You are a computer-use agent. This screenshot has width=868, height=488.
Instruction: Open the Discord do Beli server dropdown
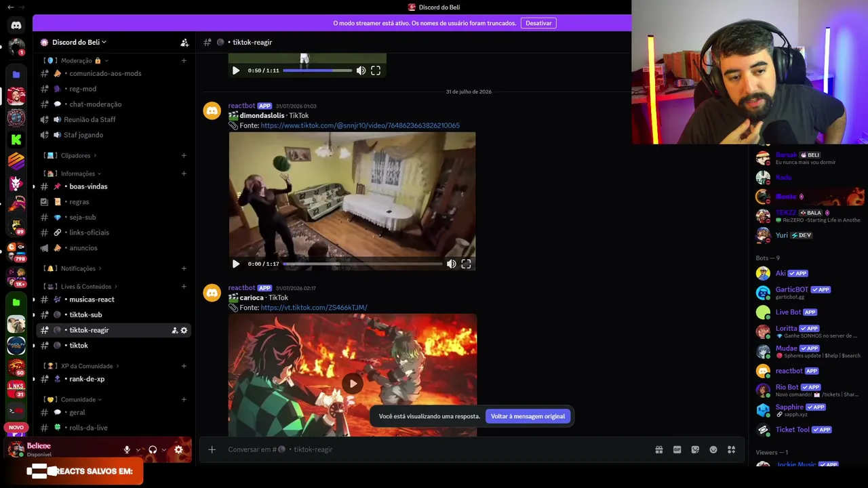(x=79, y=42)
